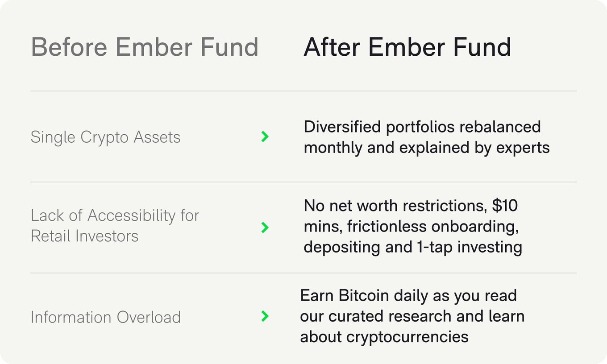This screenshot has height=364, width=607.
Task: Click the mins, frictionless onboarding line
Action: [x=411, y=226]
